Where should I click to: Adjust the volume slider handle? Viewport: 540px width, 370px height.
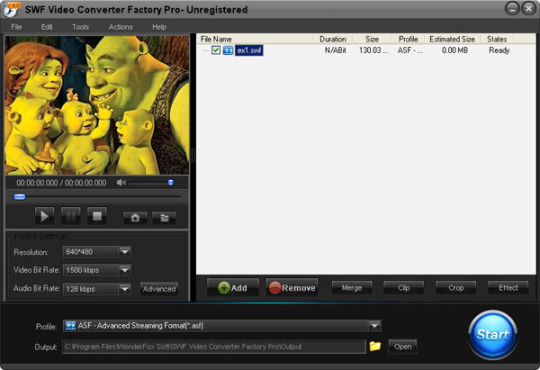(x=170, y=182)
